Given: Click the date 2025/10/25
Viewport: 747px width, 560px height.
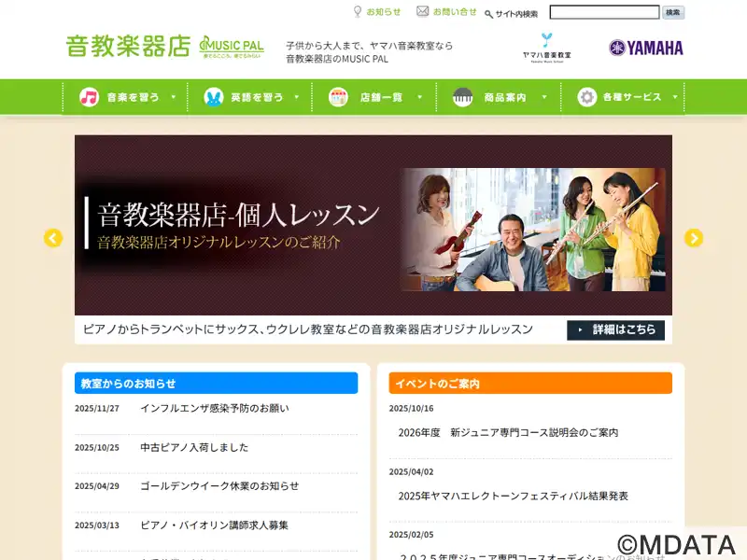Looking at the screenshot, I should [97, 448].
